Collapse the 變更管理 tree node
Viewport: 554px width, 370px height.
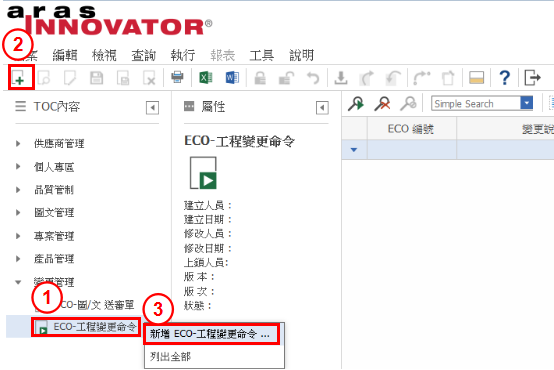click(x=18, y=282)
